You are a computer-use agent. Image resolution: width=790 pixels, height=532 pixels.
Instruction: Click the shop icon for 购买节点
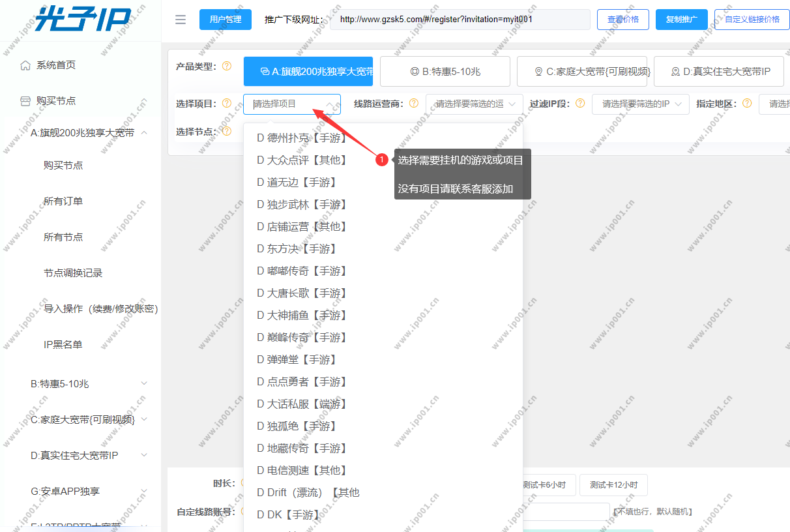point(25,101)
